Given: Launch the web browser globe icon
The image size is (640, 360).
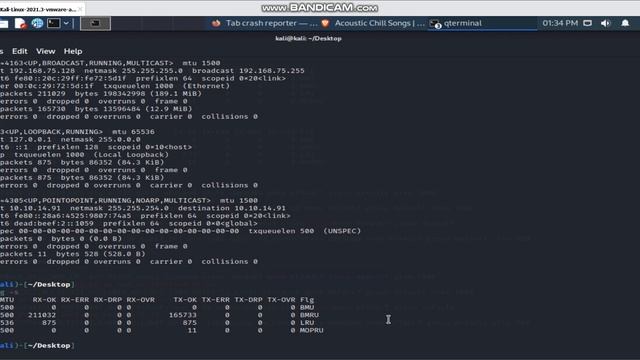Looking at the screenshot, I should pos(37,24).
